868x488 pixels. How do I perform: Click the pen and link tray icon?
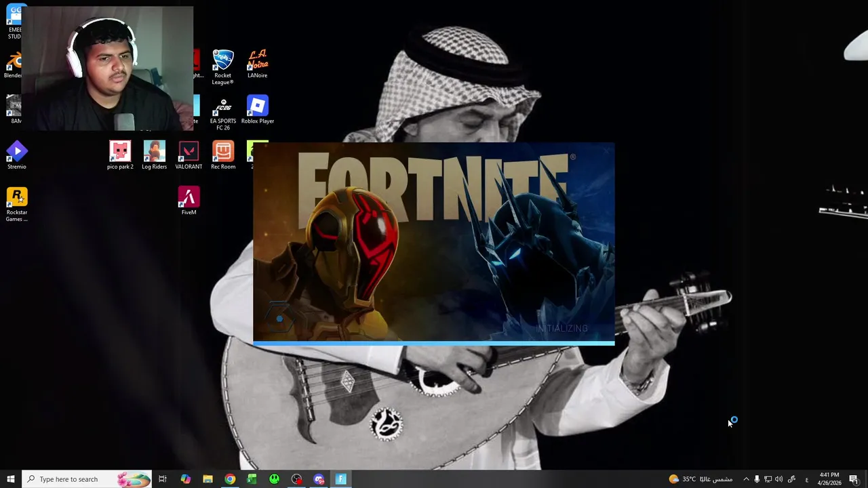tap(791, 479)
